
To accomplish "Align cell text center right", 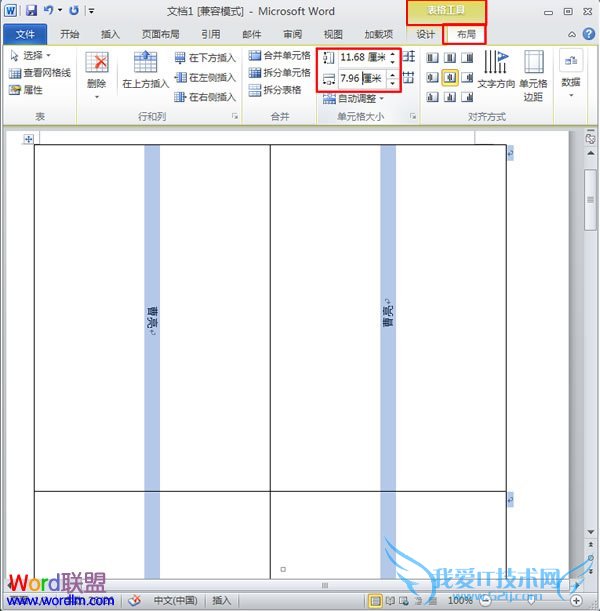I will coord(467,78).
